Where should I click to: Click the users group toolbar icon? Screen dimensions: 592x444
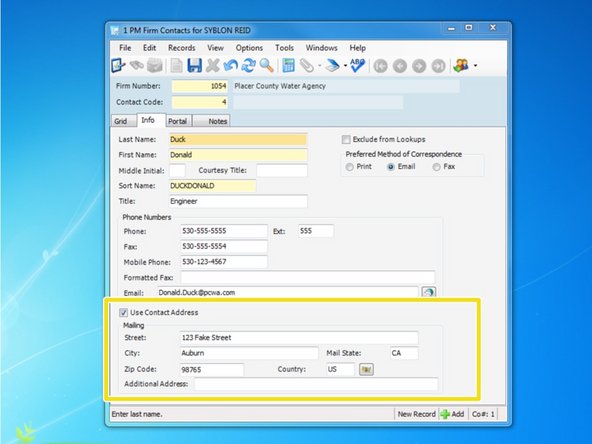[461, 66]
